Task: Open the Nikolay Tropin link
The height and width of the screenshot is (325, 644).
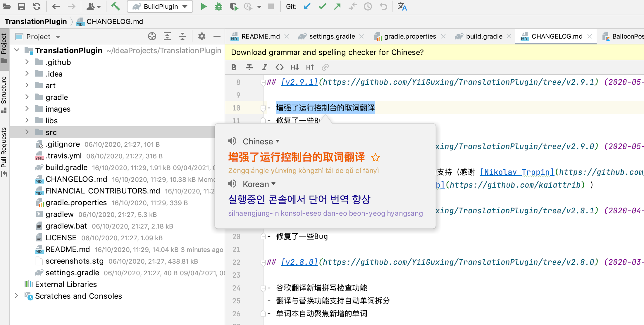Action: click(x=517, y=172)
